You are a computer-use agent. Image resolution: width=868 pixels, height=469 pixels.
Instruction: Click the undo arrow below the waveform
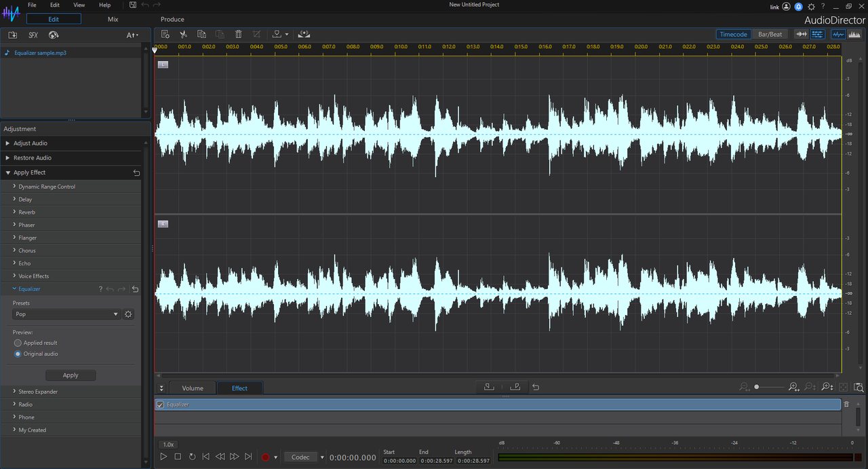coord(536,387)
